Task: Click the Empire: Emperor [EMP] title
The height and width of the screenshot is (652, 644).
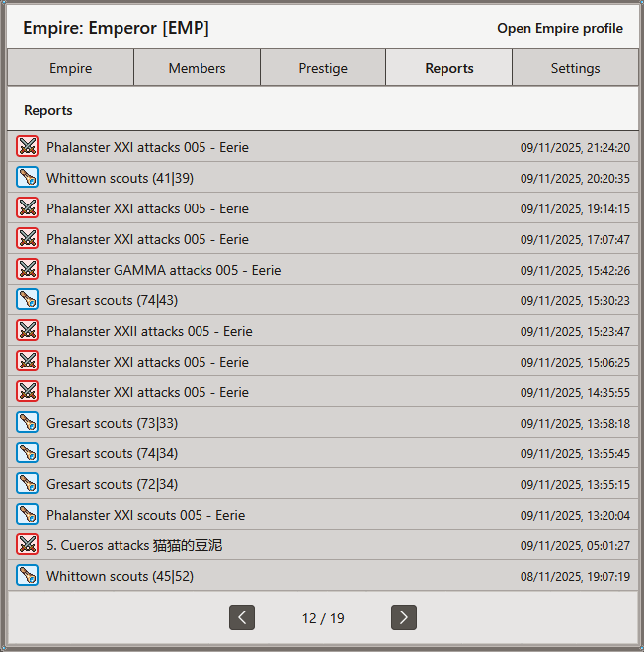Action: [x=116, y=28]
